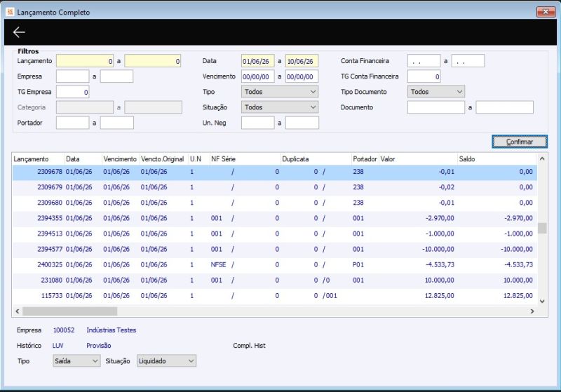Click the TG Empresa field

click(x=73, y=92)
